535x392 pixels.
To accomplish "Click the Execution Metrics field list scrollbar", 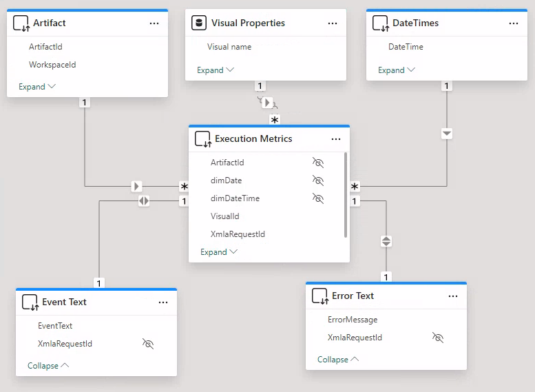I will coord(346,194).
